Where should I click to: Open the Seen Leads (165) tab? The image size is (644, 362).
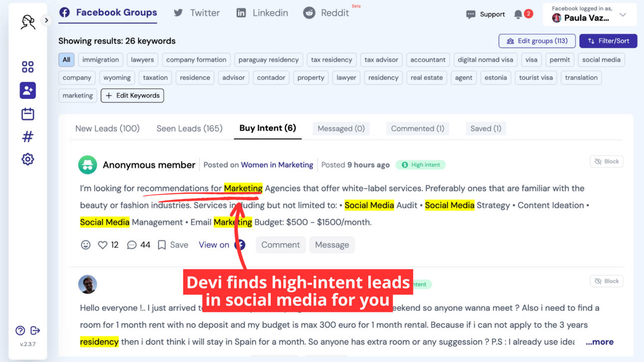(x=189, y=128)
